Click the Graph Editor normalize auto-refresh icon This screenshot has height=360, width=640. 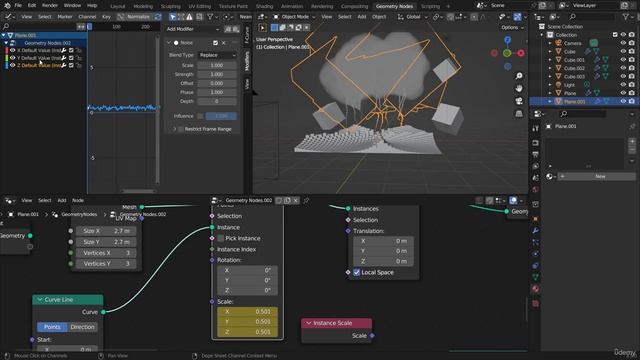pos(158,17)
